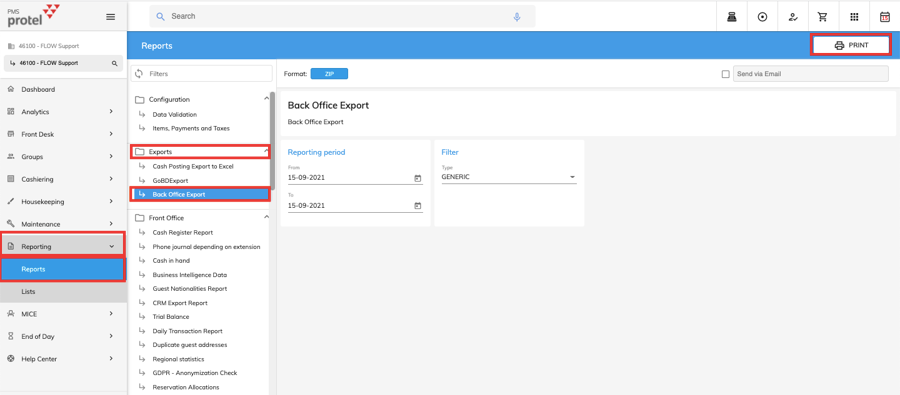Open Items, Payments and Taxes report
Viewport: 900px width, 395px height.
pos(191,129)
